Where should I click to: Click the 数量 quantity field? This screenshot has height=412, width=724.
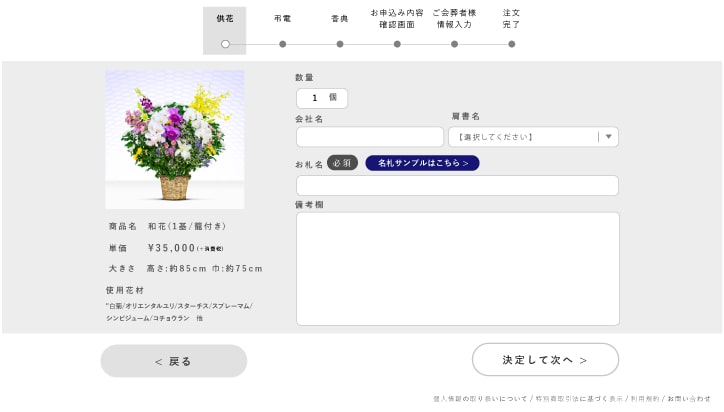322,98
